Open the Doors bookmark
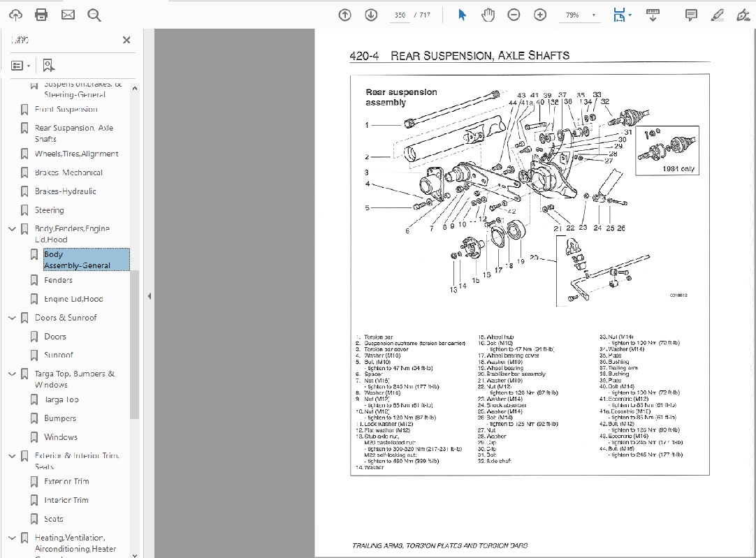Viewport: 756px width, 558px height. 55,337
